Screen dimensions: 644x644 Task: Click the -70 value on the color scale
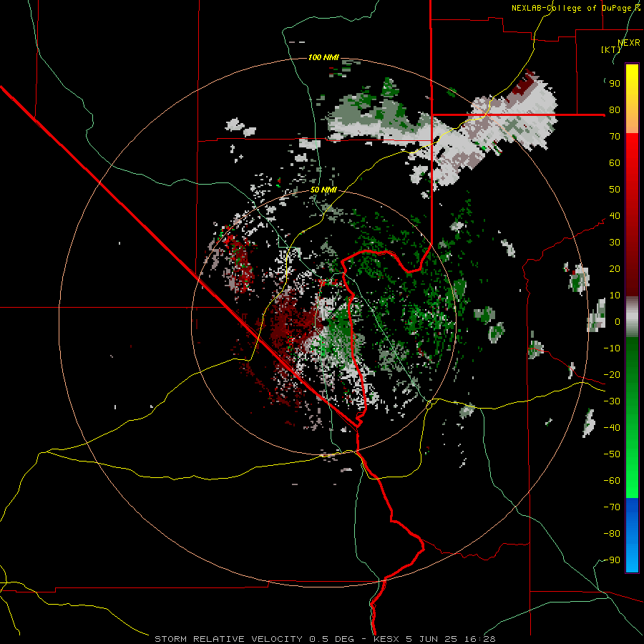[612, 507]
